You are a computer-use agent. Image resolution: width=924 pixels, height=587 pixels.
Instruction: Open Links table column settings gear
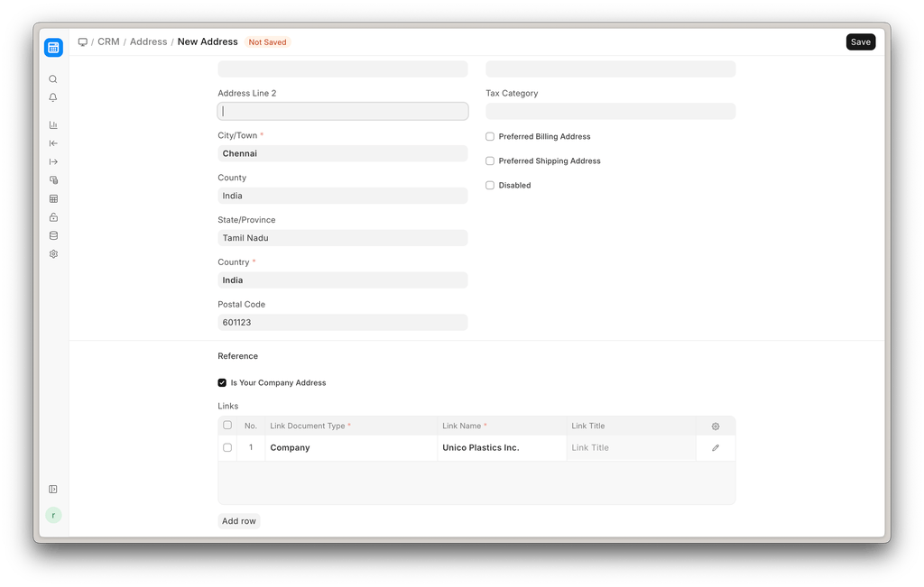pyautogui.click(x=716, y=426)
